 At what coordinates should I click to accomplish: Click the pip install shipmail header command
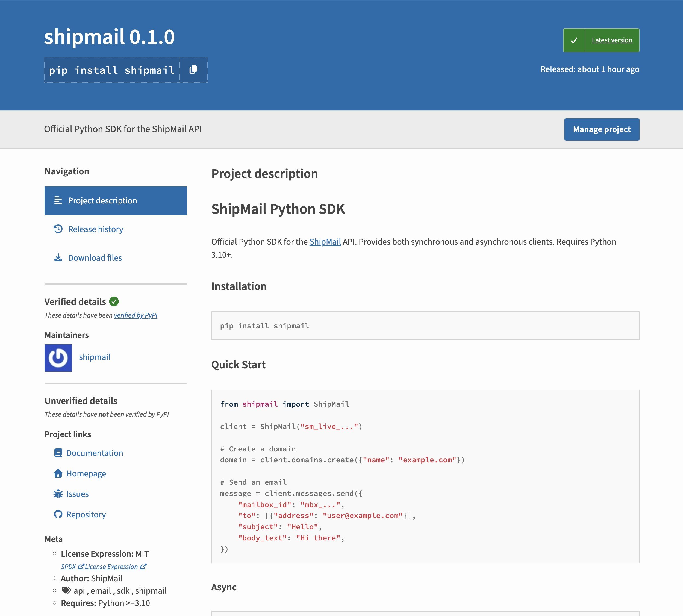(112, 70)
